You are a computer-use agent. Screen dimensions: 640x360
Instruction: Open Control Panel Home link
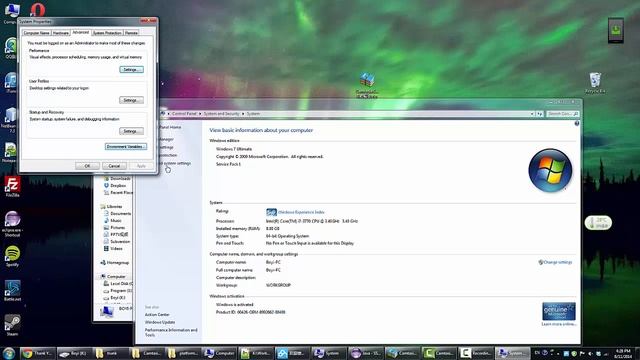point(170,127)
